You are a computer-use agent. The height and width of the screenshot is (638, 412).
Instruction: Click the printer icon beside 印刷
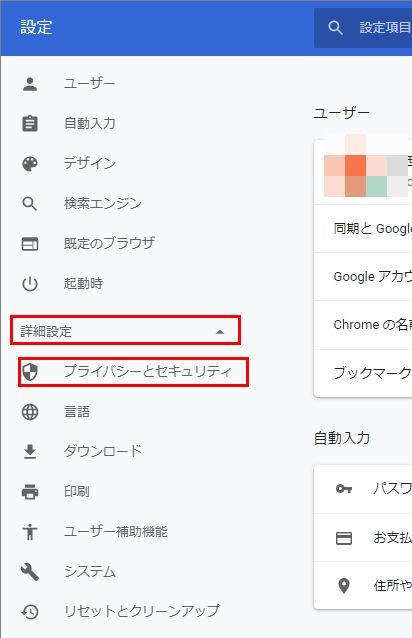click(30, 492)
